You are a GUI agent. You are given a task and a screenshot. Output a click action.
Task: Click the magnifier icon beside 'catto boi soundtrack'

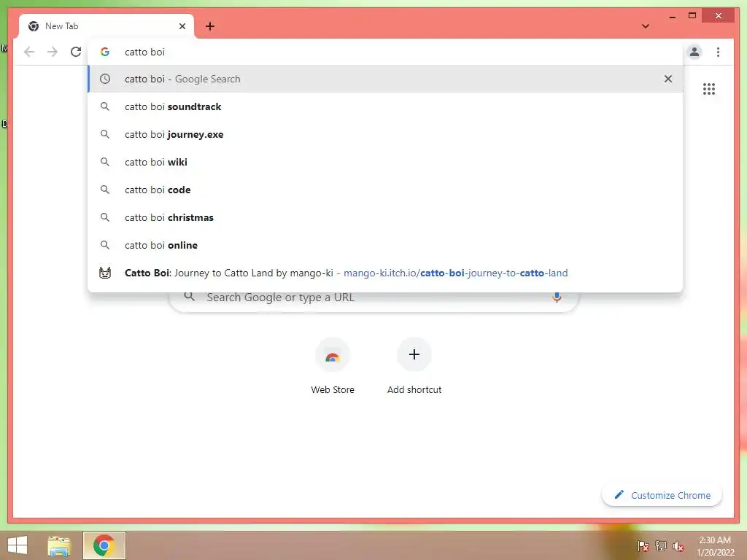(x=105, y=106)
